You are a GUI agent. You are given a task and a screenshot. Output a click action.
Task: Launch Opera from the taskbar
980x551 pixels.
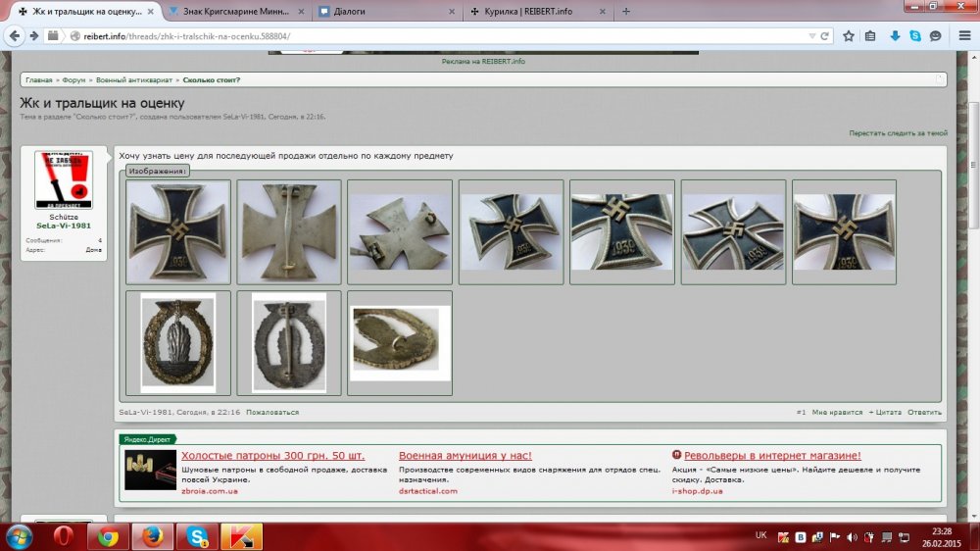(x=65, y=536)
